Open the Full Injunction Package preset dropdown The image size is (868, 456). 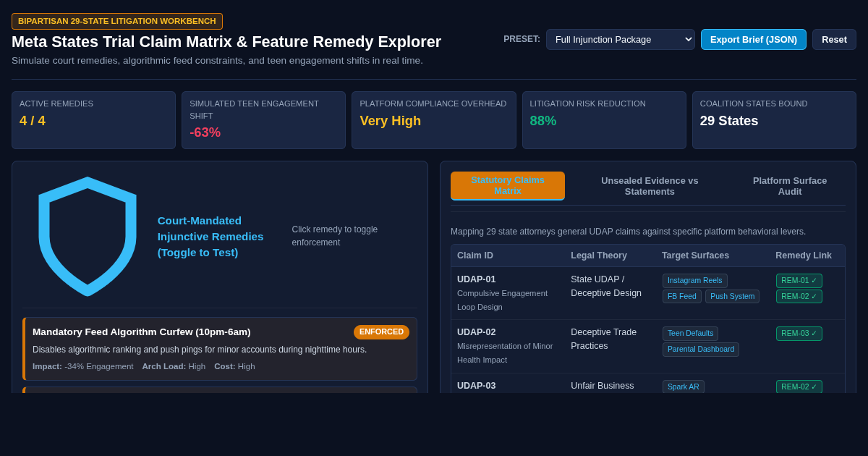pos(621,39)
